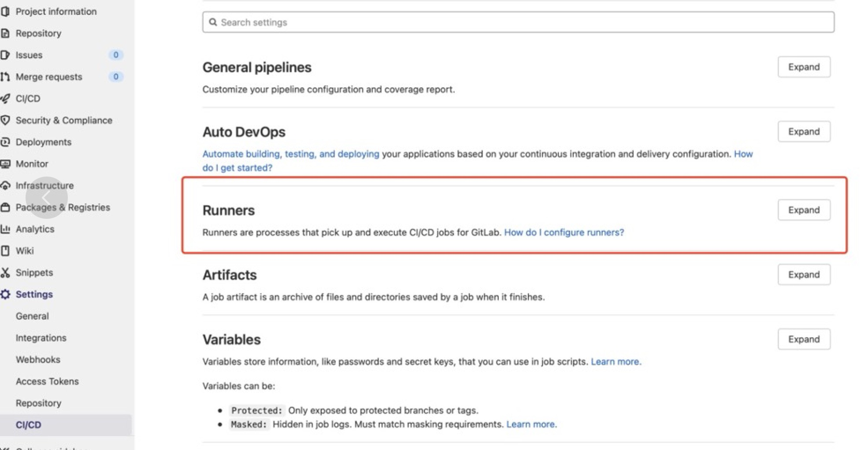Click Learn more link for masking requirements

point(531,424)
